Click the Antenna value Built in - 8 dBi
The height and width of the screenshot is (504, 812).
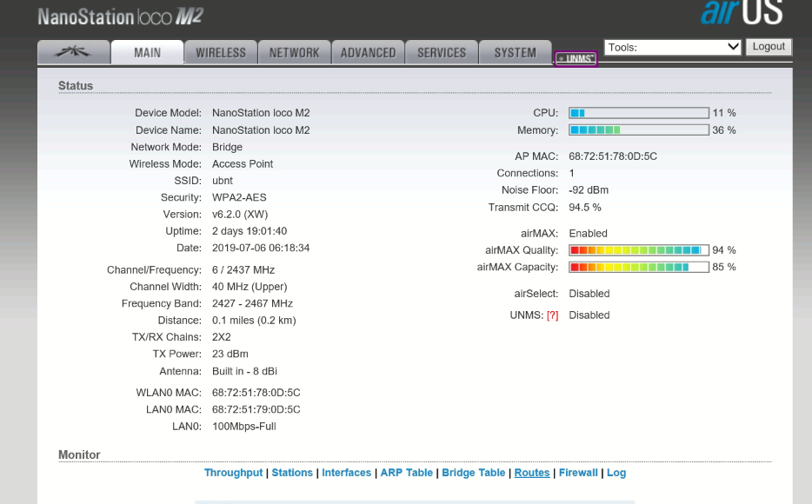244,371
